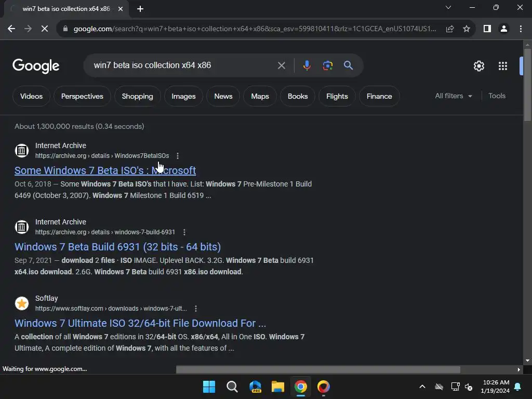Filter results by Videos
Image resolution: width=532 pixels, height=399 pixels.
31,96
